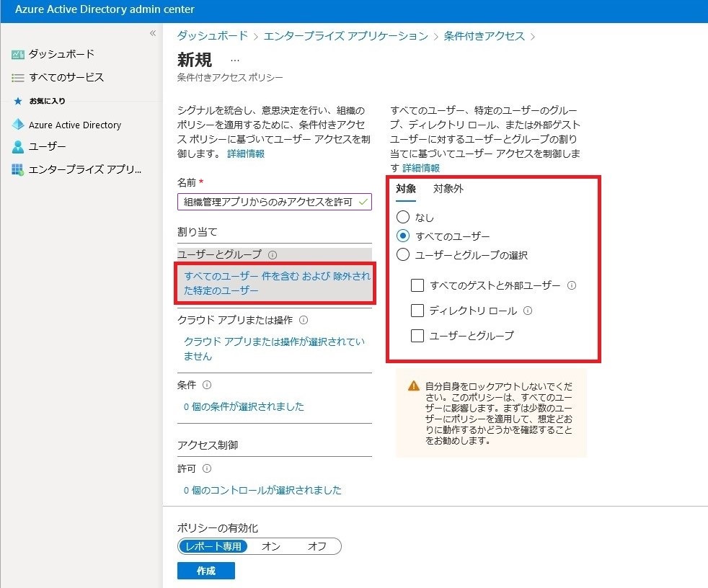Image resolution: width=708 pixels, height=588 pixels.
Task: Open 0 個の条件が選択されました link
Action: click(244, 406)
